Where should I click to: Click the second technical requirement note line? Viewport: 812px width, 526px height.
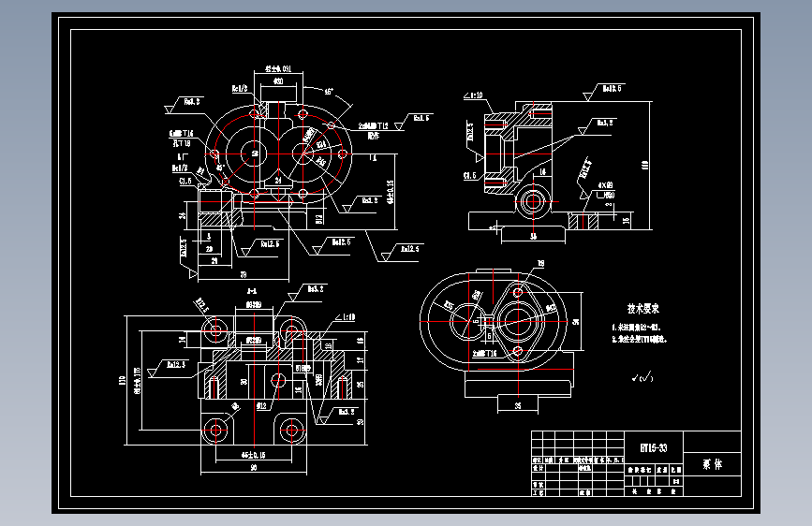[x=640, y=339]
